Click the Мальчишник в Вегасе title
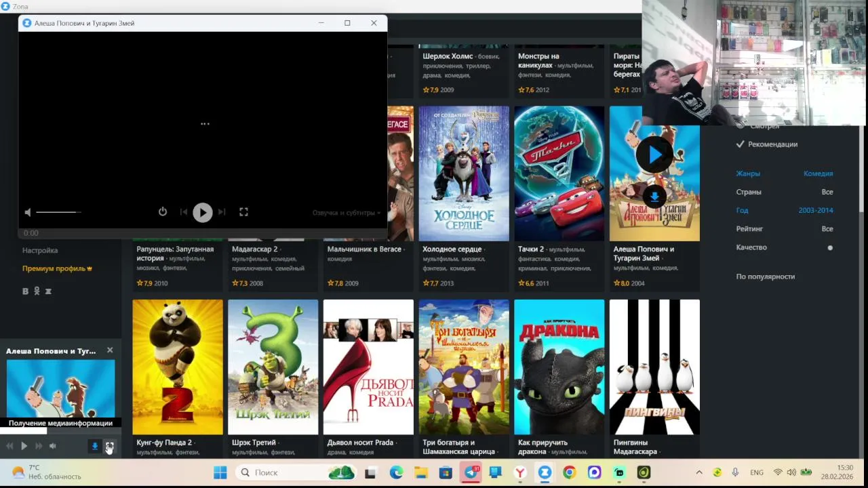Viewport: 868px width, 488px height. pyautogui.click(x=364, y=249)
